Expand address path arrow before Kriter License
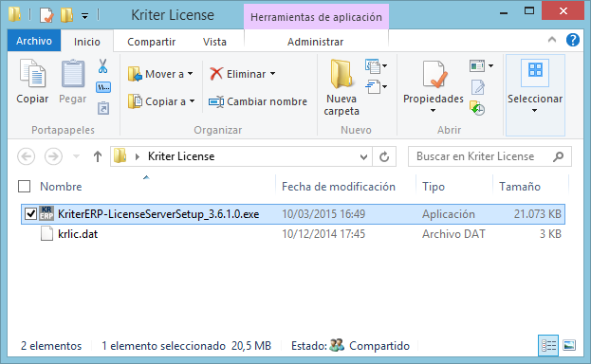591x364 pixels. (138, 156)
